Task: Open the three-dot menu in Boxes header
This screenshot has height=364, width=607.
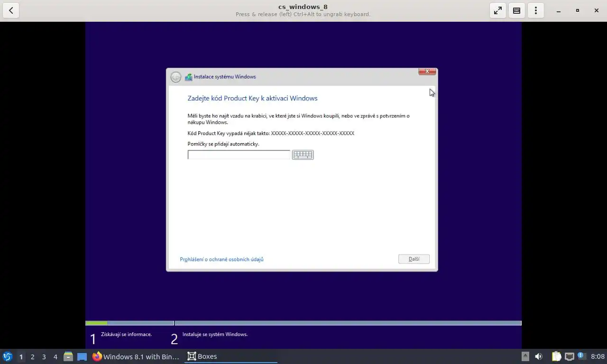Action: (x=536, y=10)
